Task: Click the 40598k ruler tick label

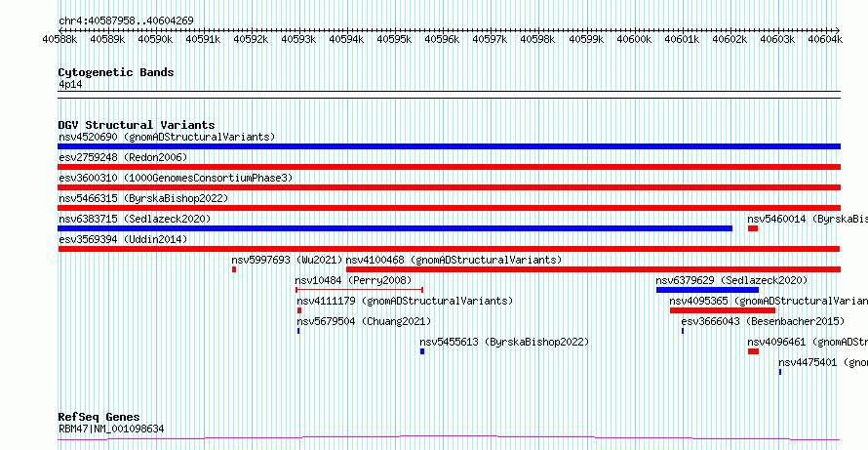Action: (x=536, y=39)
